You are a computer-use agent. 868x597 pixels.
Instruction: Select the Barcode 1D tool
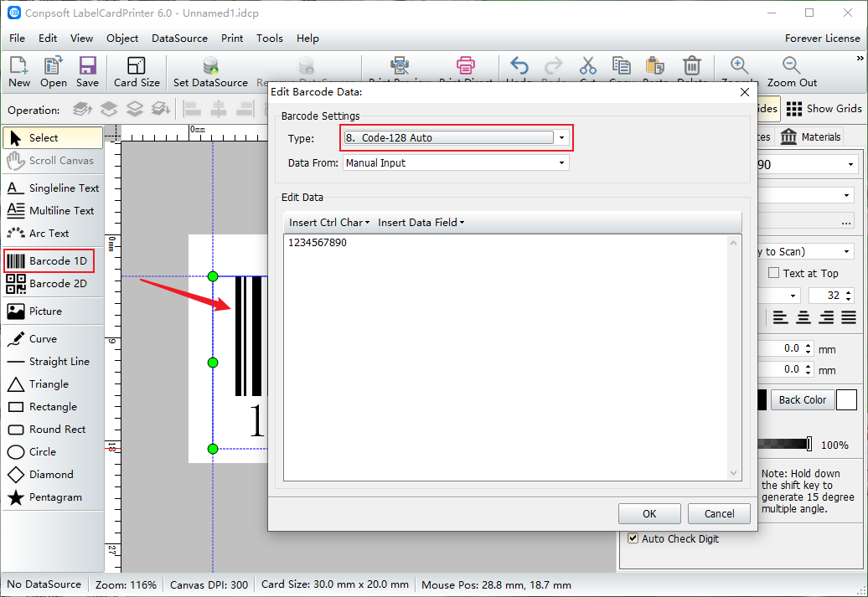pos(49,260)
